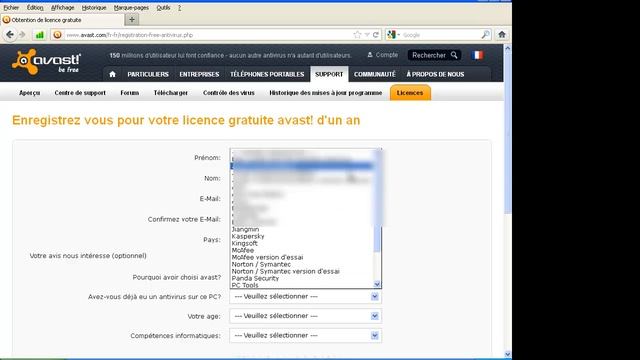Open the Forum link
Image resolution: width=640 pixels, height=360 pixels.
(129, 93)
